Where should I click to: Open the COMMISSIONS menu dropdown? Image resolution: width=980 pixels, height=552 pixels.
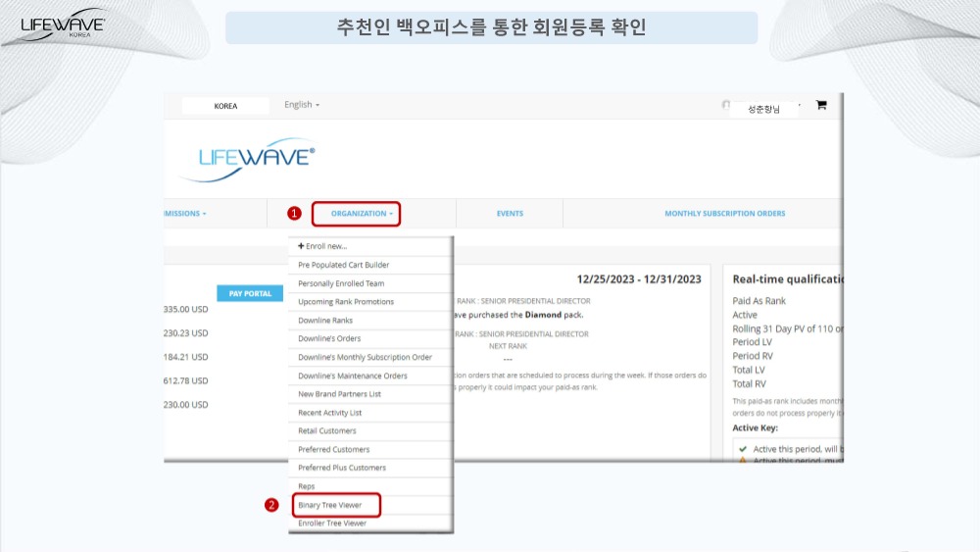185,214
